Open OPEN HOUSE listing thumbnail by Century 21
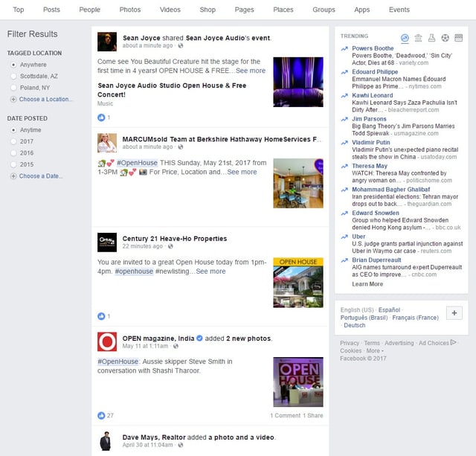Image resolution: width=476 pixels, height=456 pixels. [x=298, y=283]
